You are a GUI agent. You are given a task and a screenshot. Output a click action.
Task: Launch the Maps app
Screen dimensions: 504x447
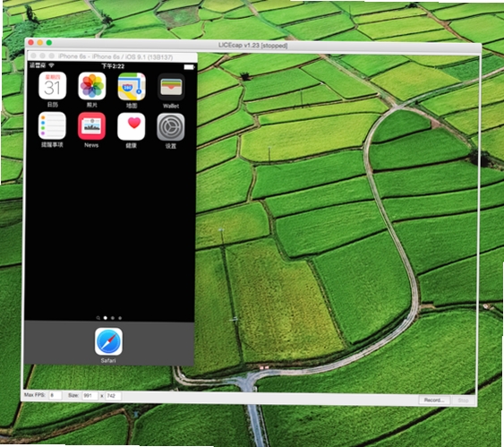(132, 87)
